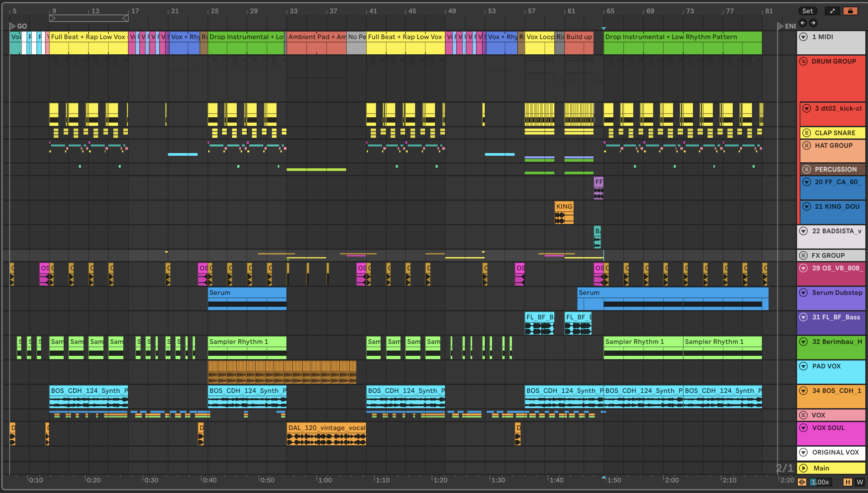868x493 pixels.
Task: Unfold the Serum Dubstep track
Action: coord(803,293)
